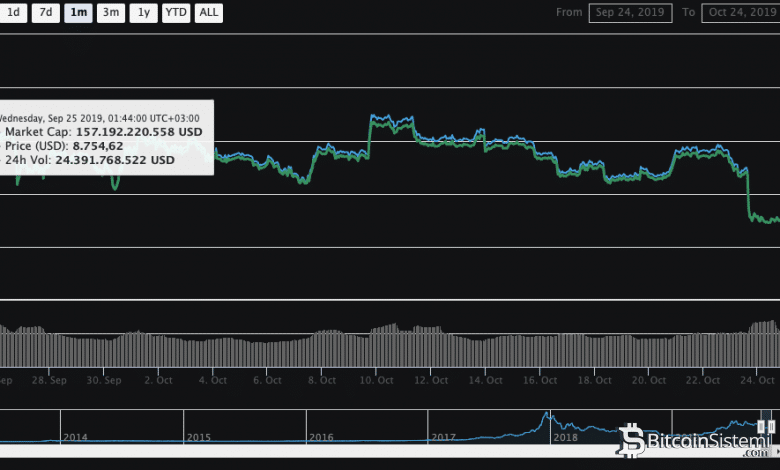The image size is (780, 470).
Task: Select the 1d time range button
Action: click(x=13, y=13)
